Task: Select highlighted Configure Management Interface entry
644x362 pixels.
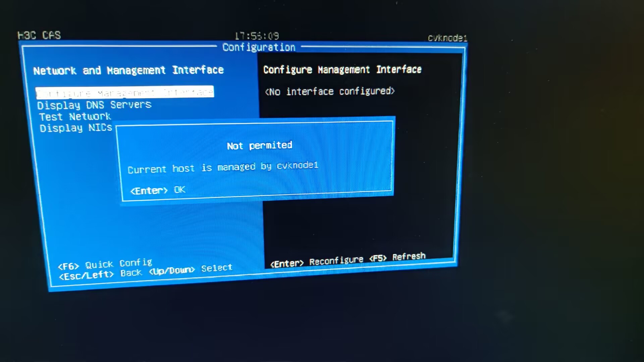Action: (x=124, y=92)
